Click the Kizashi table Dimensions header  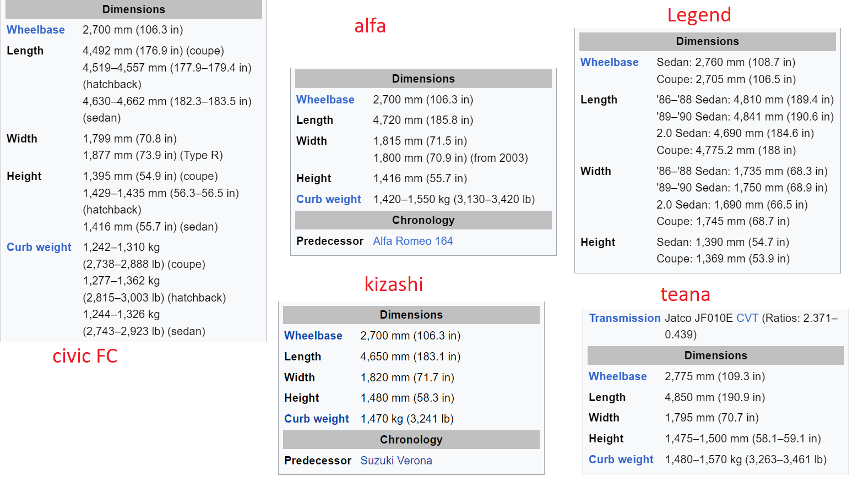coord(411,315)
